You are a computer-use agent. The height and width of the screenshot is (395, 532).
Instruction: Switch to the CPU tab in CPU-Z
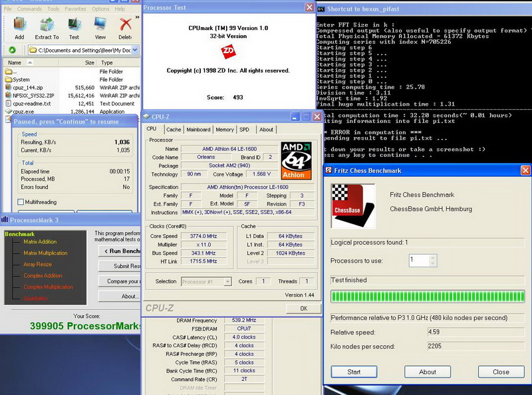152,129
